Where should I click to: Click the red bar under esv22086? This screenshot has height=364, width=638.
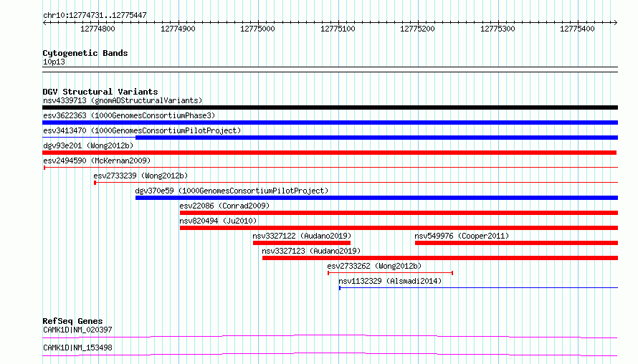pos(399,213)
